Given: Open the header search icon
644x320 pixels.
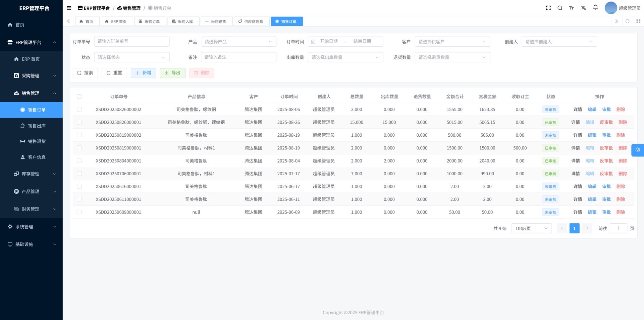Looking at the screenshot, I should click(x=560, y=8).
